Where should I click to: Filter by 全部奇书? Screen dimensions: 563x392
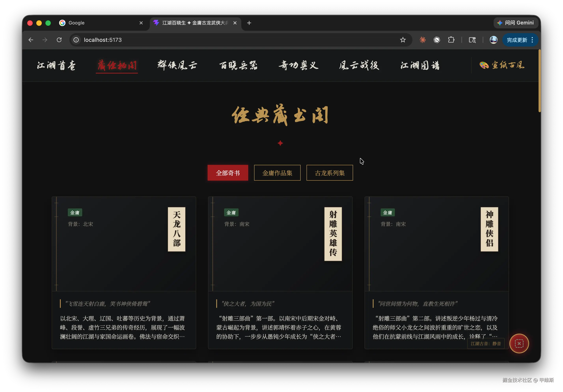(x=227, y=173)
